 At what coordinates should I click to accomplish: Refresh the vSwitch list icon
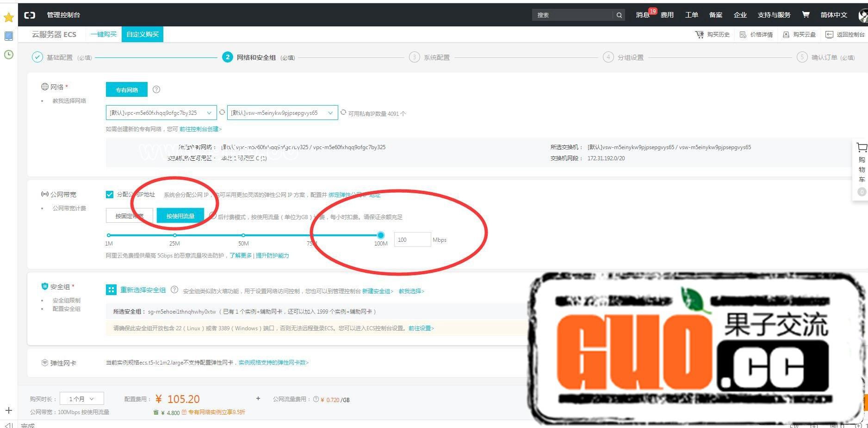343,113
